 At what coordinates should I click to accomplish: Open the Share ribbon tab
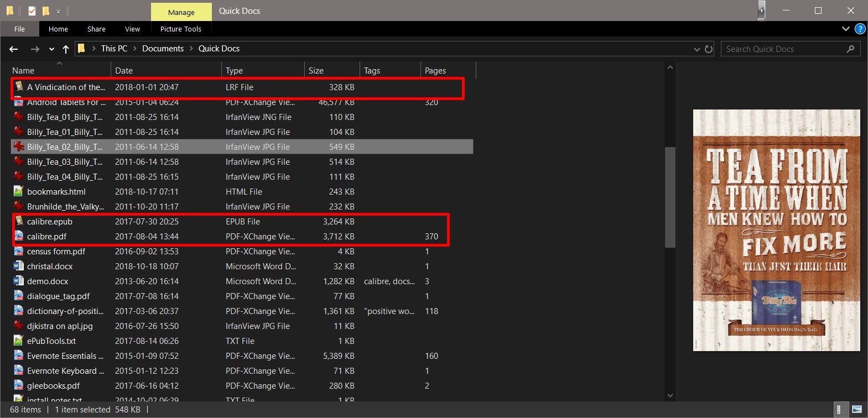click(x=96, y=29)
